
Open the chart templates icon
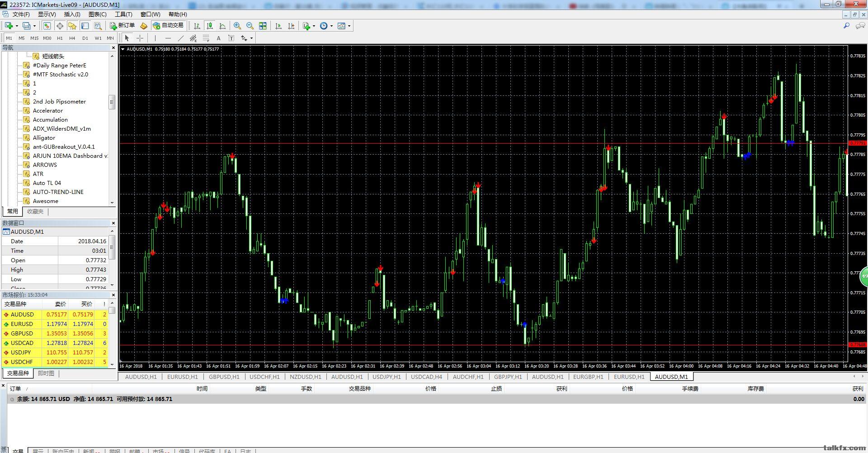[342, 26]
